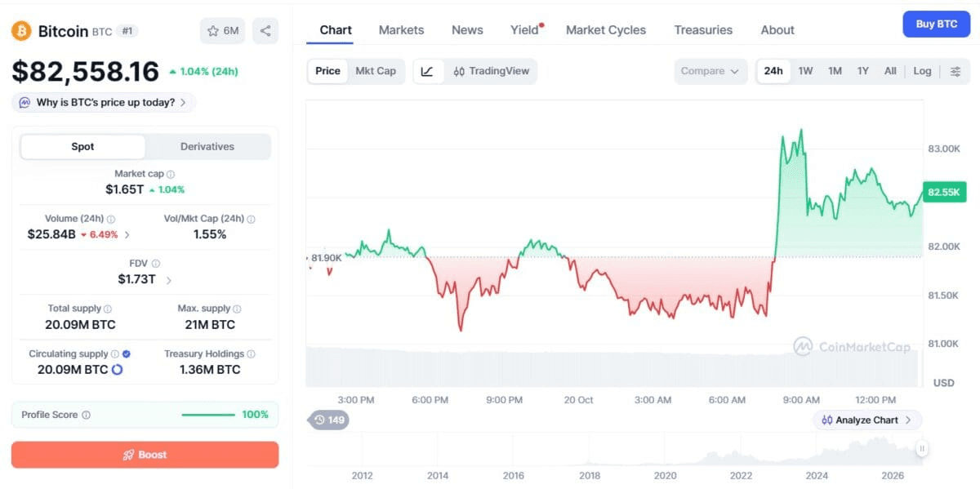Click the FDV info icon
The height and width of the screenshot is (489, 980).
[156, 264]
